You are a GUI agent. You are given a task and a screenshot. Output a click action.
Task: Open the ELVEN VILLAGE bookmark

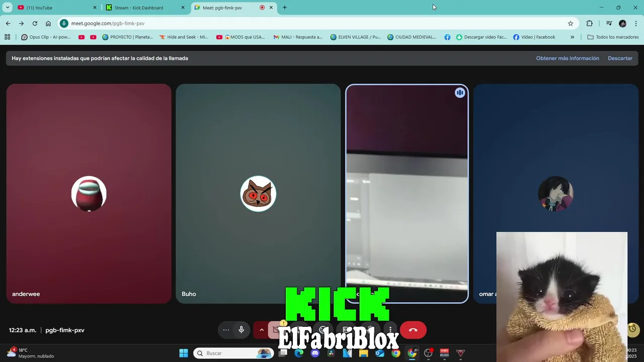[x=356, y=37]
